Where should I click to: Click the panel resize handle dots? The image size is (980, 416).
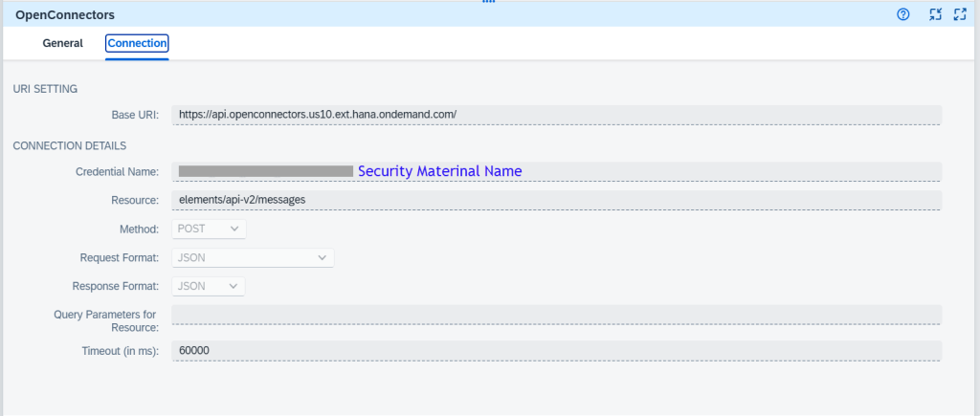(489, 2)
